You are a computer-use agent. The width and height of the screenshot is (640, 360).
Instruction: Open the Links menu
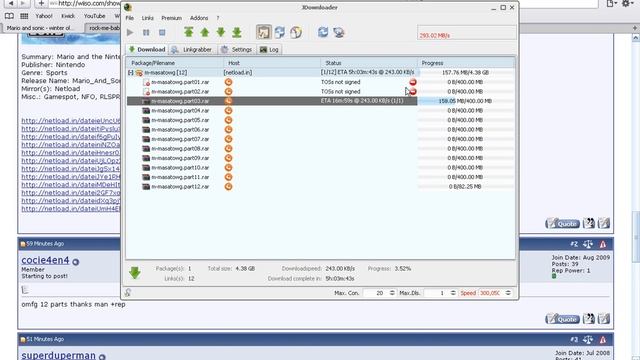click(147, 18)
